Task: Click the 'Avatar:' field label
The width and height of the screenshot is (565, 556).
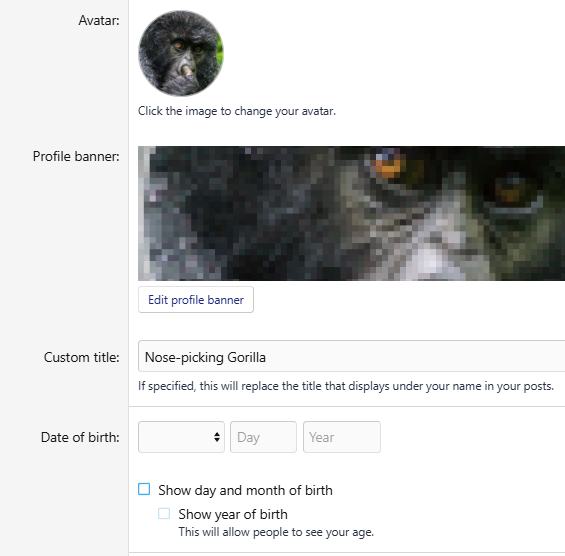Action: pyautogui.click(x=99, y=21)
